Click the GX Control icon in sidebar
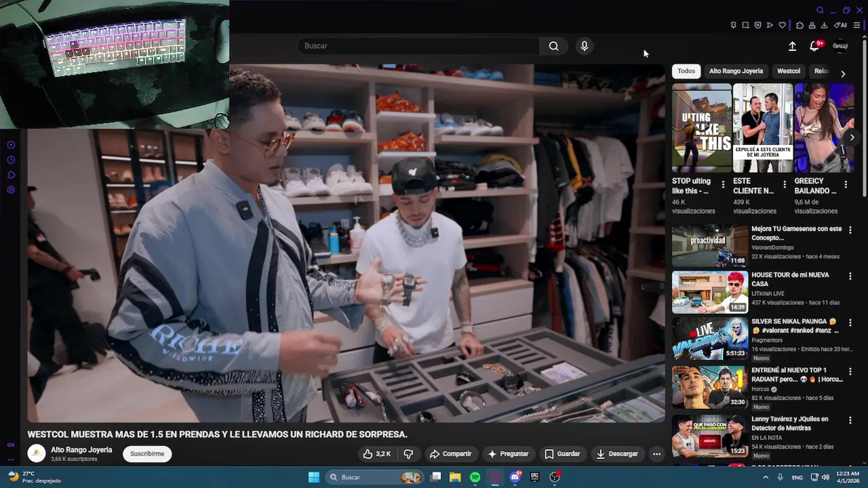Screen dimensions: 868x488 pyautogui.click(x=11, y=445)
